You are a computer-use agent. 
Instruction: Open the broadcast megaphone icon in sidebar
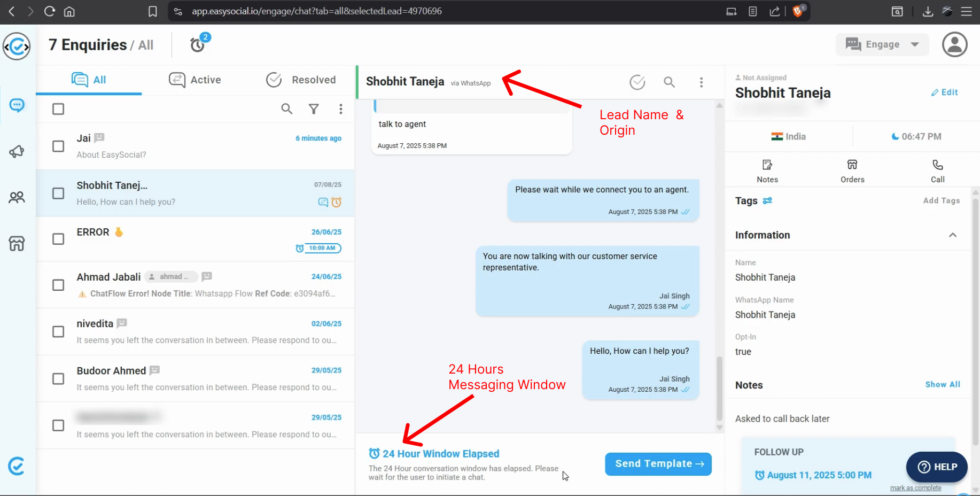point(17,151)
